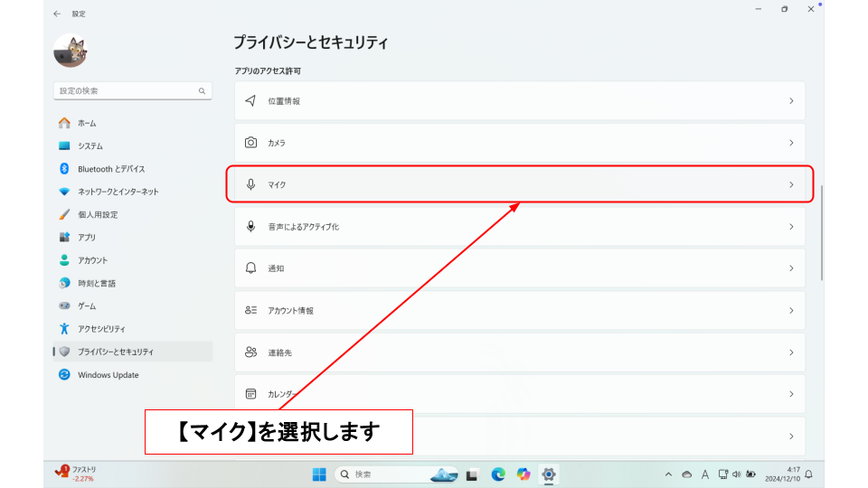868x488 pixels.
Task: Click the 連絡先 contacts icon
Action: point(251,352)
